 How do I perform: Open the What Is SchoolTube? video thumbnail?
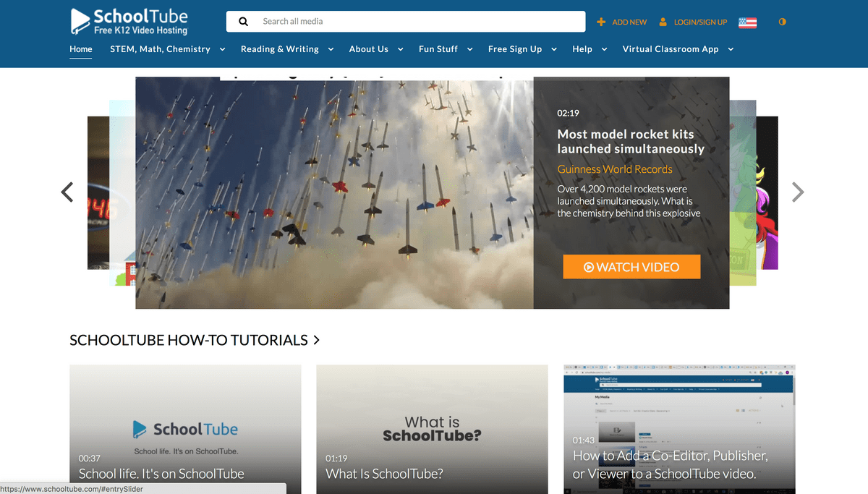tap(432, 429)
